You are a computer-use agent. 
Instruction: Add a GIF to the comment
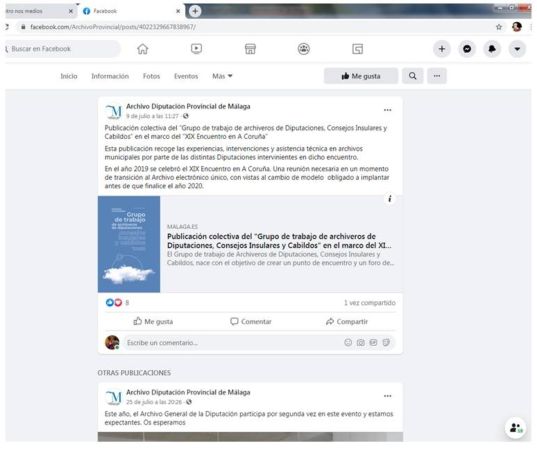[x=373, y=342]
